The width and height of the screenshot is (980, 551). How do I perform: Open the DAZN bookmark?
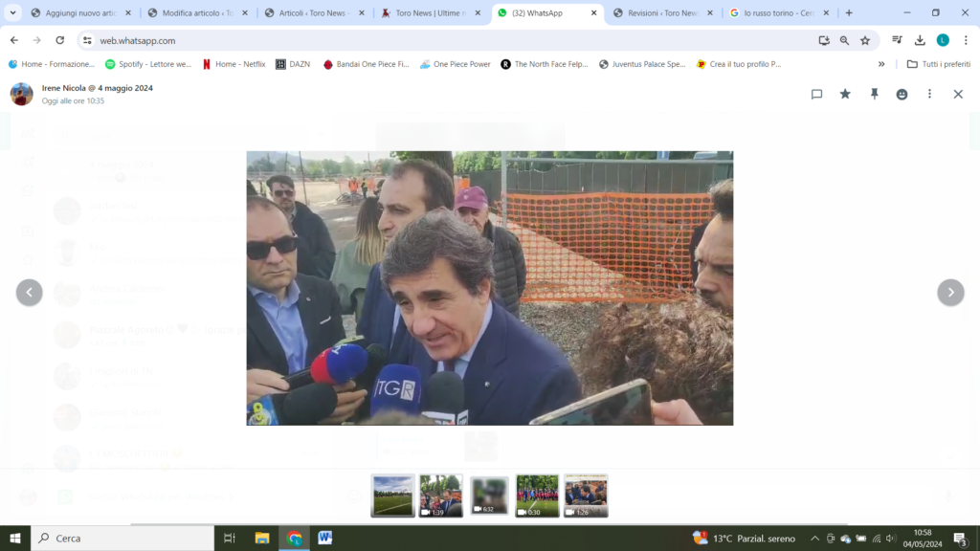coord(293,64)
